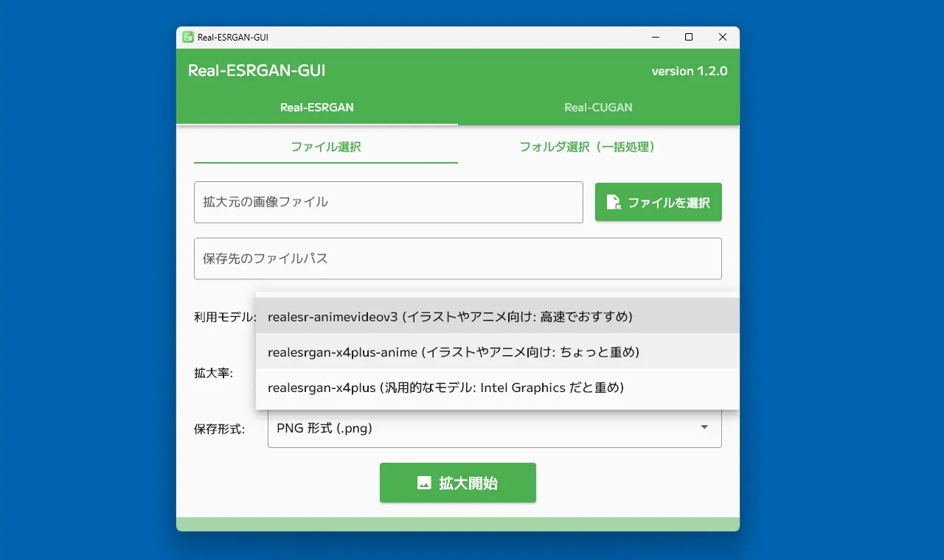Click the 利用モデル: label
The image size is (944, 560).
click(225, 317)
